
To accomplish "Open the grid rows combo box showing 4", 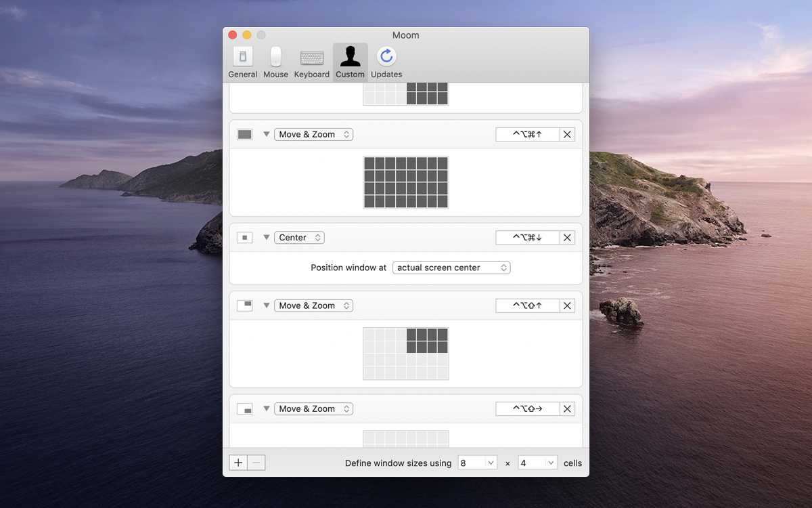I will [538, 463].
